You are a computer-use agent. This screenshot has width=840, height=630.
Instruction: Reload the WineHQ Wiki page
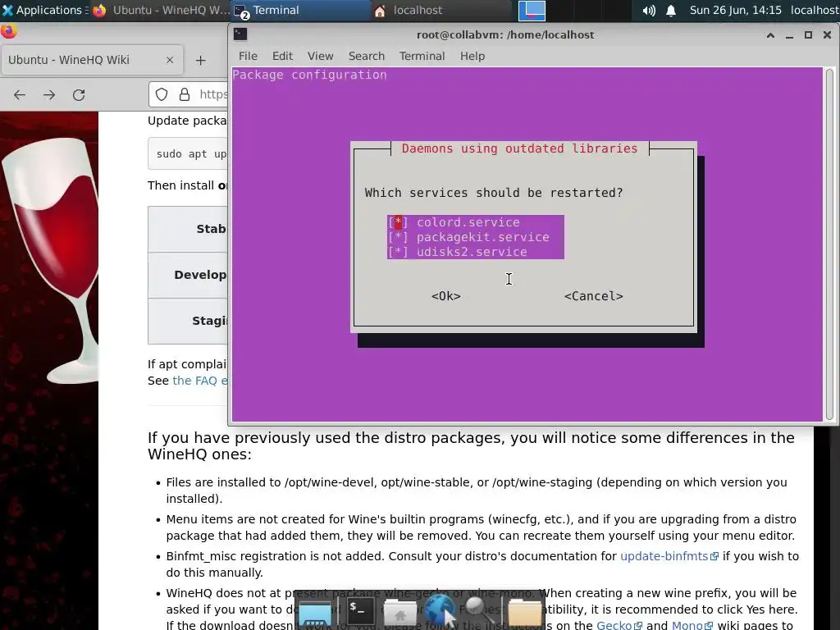79,95
